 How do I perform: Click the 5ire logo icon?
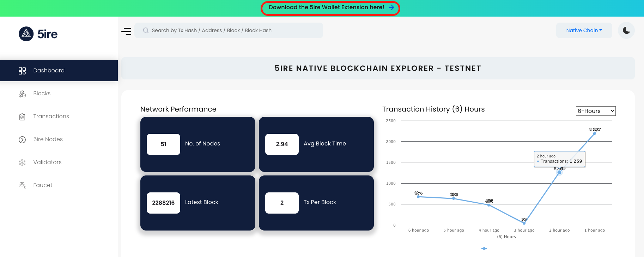click(x=26, y=34)
